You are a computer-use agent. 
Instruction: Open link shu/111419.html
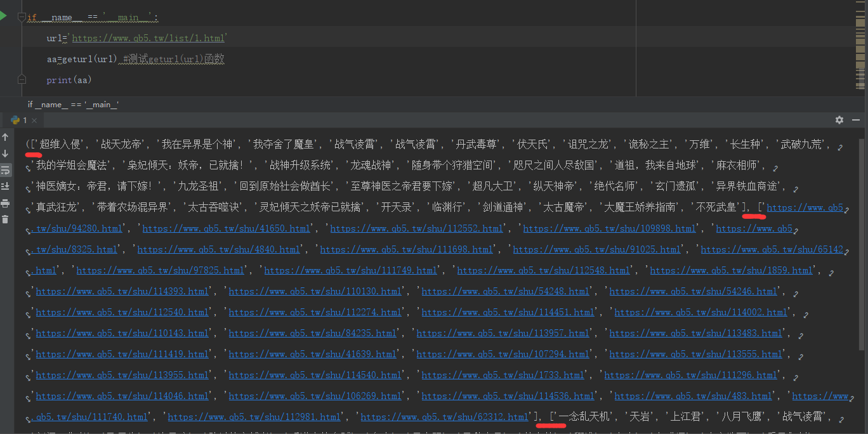[122, 354]
